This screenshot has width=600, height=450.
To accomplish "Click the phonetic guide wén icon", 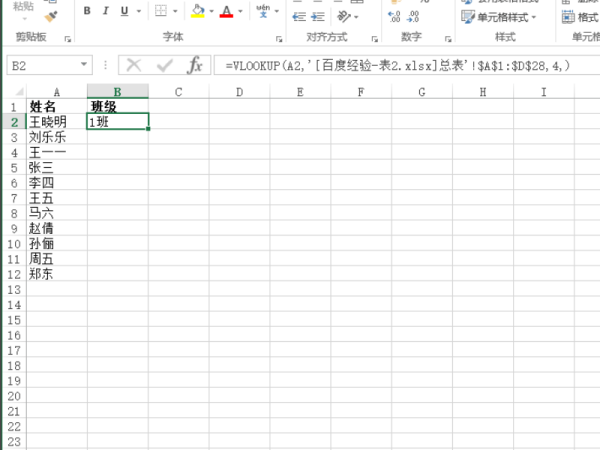I will pyautogui.click(x=263, y=11).
